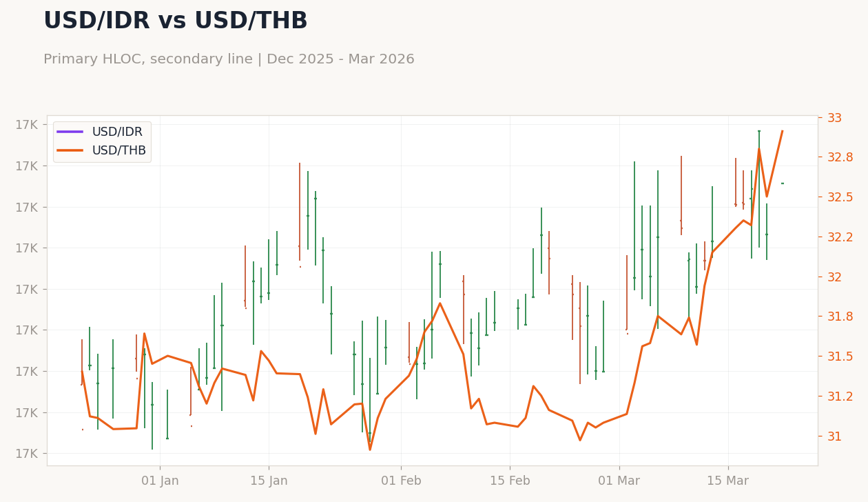Click the 32 right-axis tick label
This screenshot has width=868, height=502.
(x=834, y=277)
